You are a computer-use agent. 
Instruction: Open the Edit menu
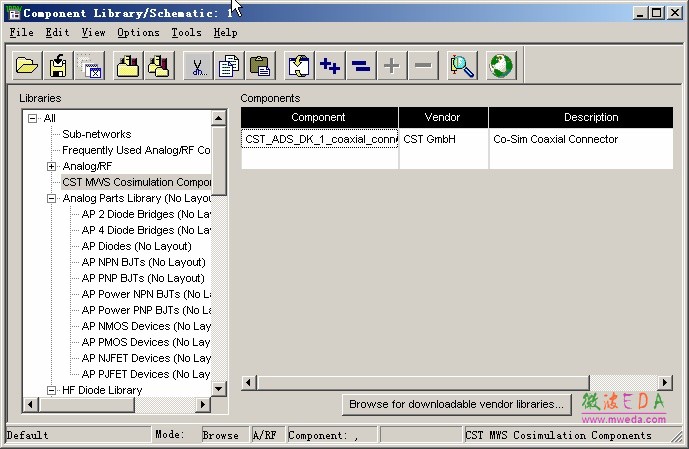pos(57,33)
